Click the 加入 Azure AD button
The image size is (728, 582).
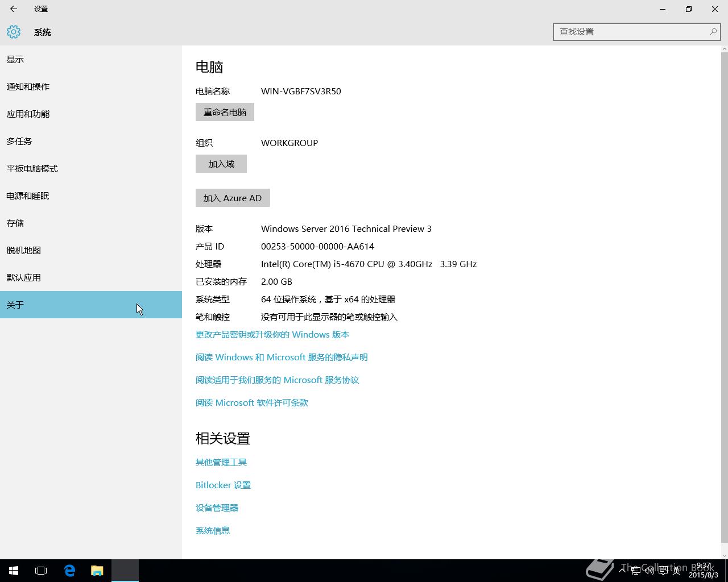pos(233,198)
